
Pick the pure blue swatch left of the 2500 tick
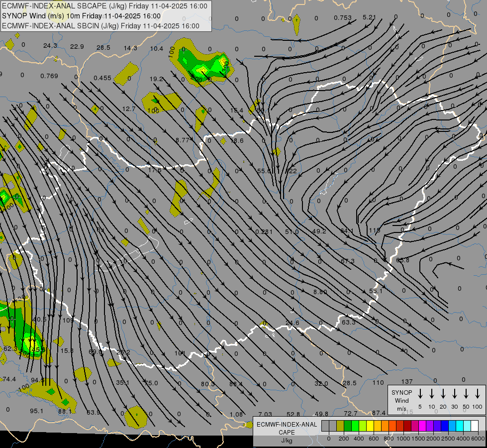point(444,426)
